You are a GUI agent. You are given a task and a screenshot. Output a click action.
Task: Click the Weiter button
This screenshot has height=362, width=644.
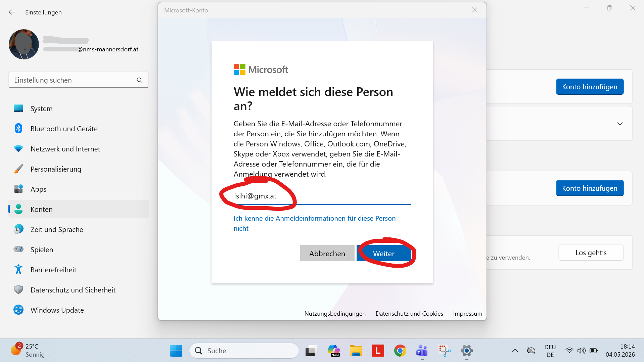[x=384, y=254]
